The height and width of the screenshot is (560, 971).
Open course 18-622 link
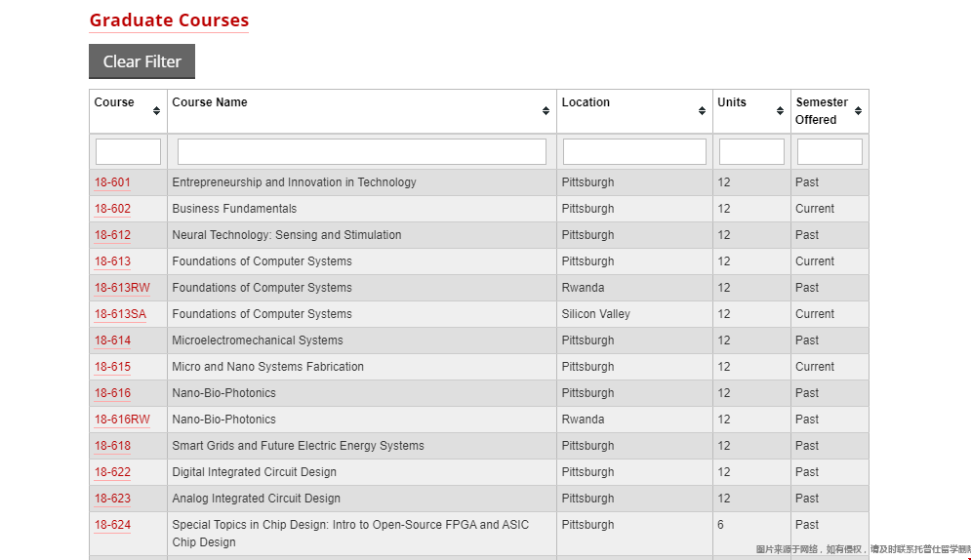(112, 471)
